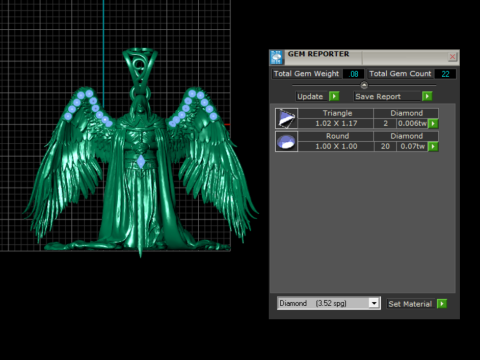This screenshot has height=360, width=480.
Task: Close the Gem Reporter panel
Action: coord(452,57)
